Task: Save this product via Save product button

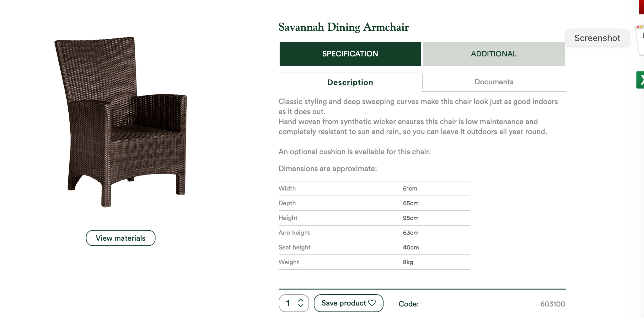Action: point(349,303)
